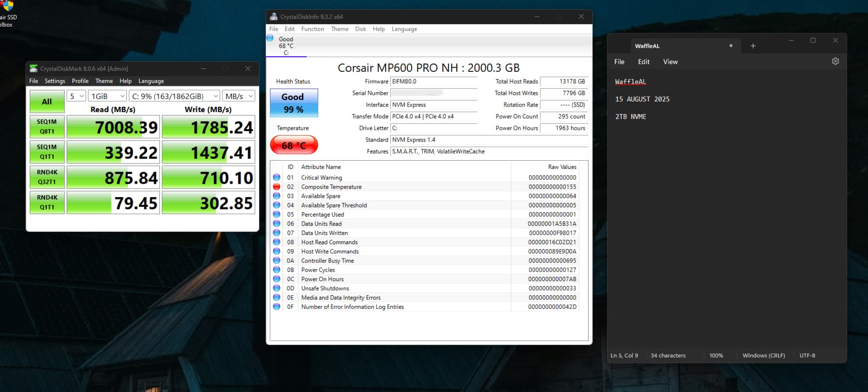
Task: Run the SEQ1M Q1T1 benchmark
Action: (47, 152)
